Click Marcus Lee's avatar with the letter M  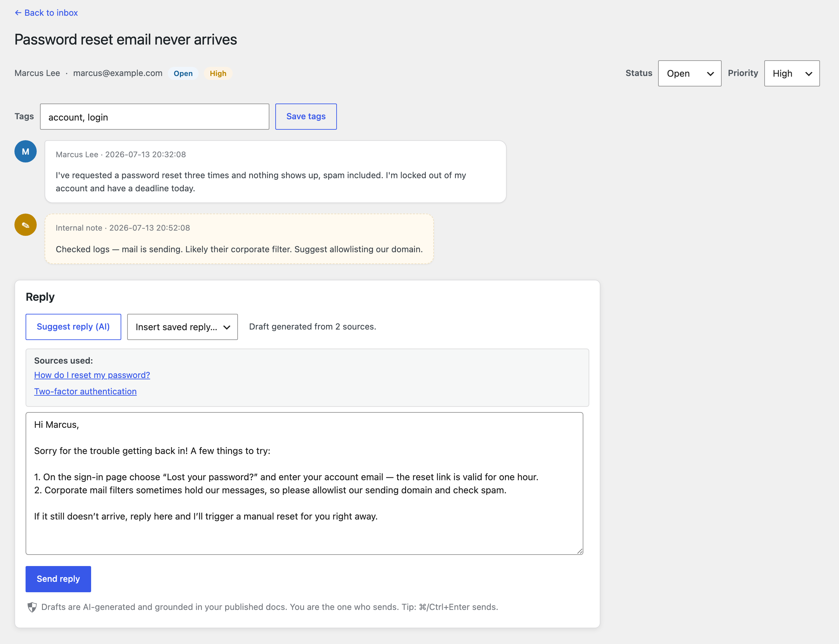[x=26, y=151]
